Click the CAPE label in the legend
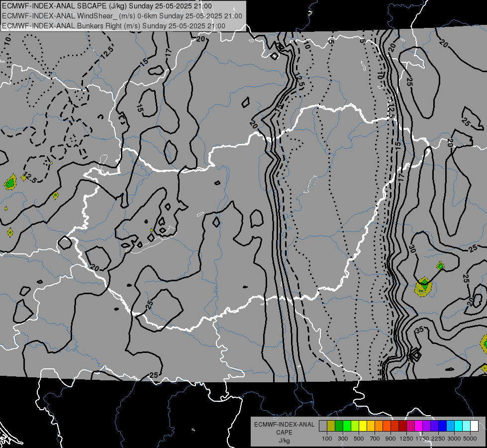487x448 pixels. click(284, 433)
